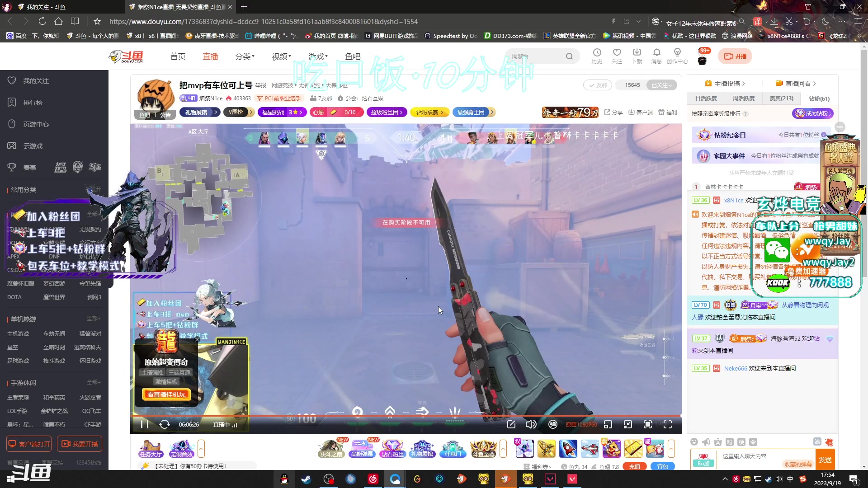This screenshot has width=868, height=488.
Task: Send the airplane gift
Action: 590,449
